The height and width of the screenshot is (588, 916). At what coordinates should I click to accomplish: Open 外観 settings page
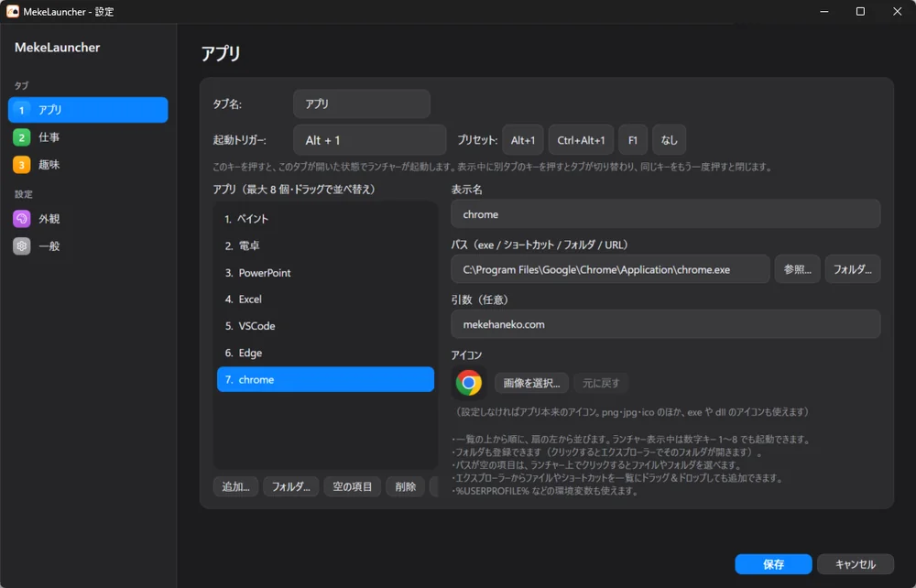coord(88,218)
